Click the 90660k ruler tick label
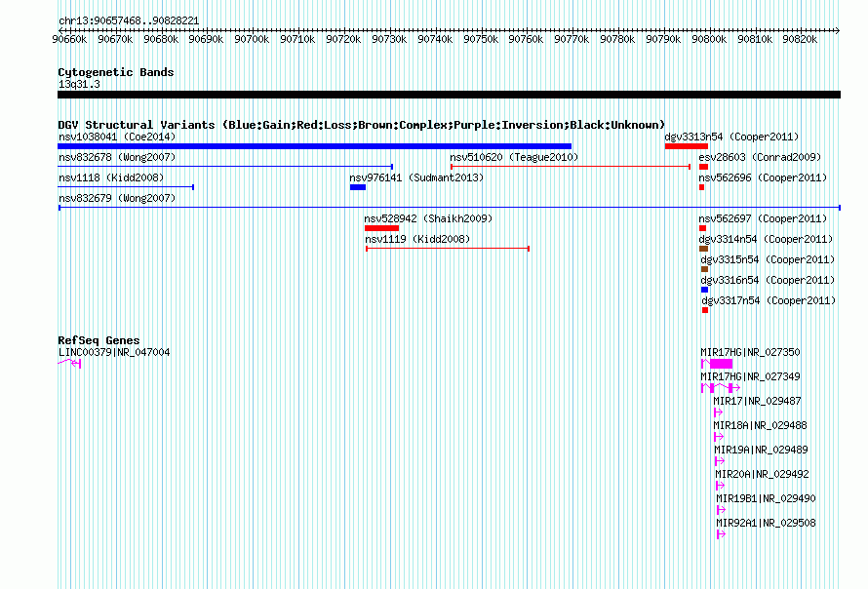 [x=69, y=39]
